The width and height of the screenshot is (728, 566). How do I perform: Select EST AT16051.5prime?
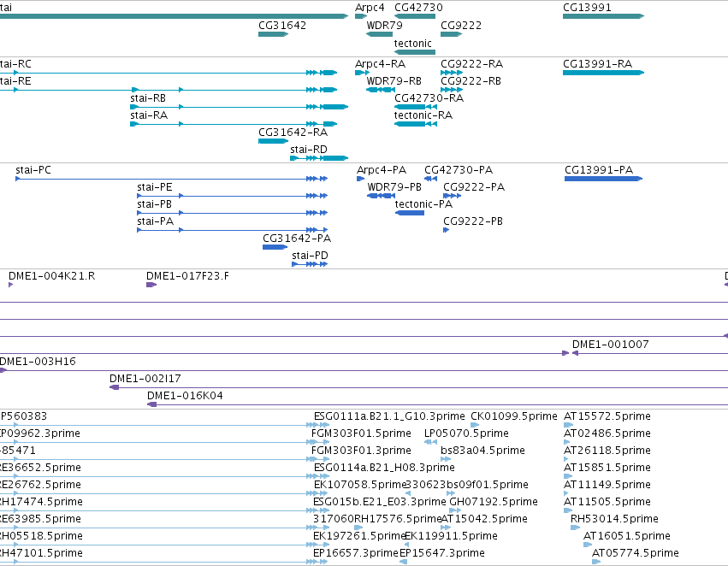(627, 536)
